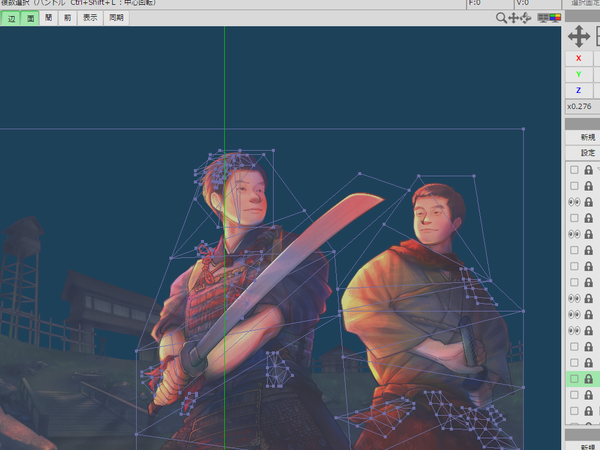Click the blue Z axis button
Viewport: 600px width, 450px height.
tap(579, 90)
